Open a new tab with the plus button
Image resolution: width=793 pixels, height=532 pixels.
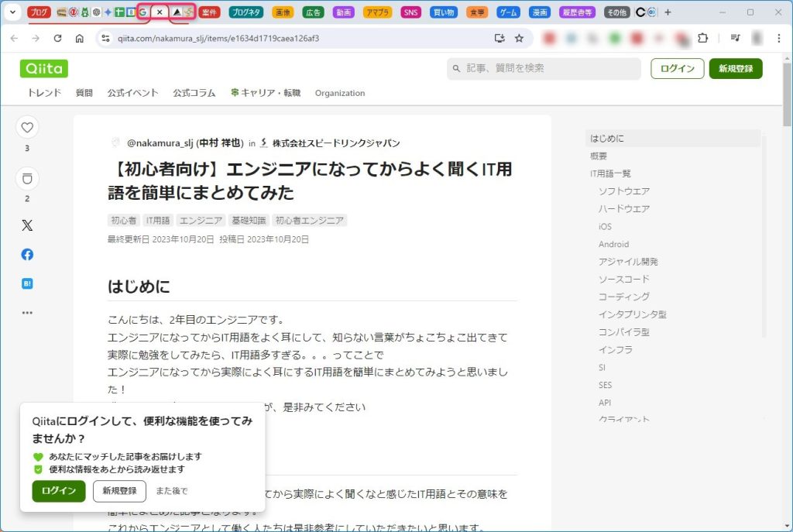(668, 12)
